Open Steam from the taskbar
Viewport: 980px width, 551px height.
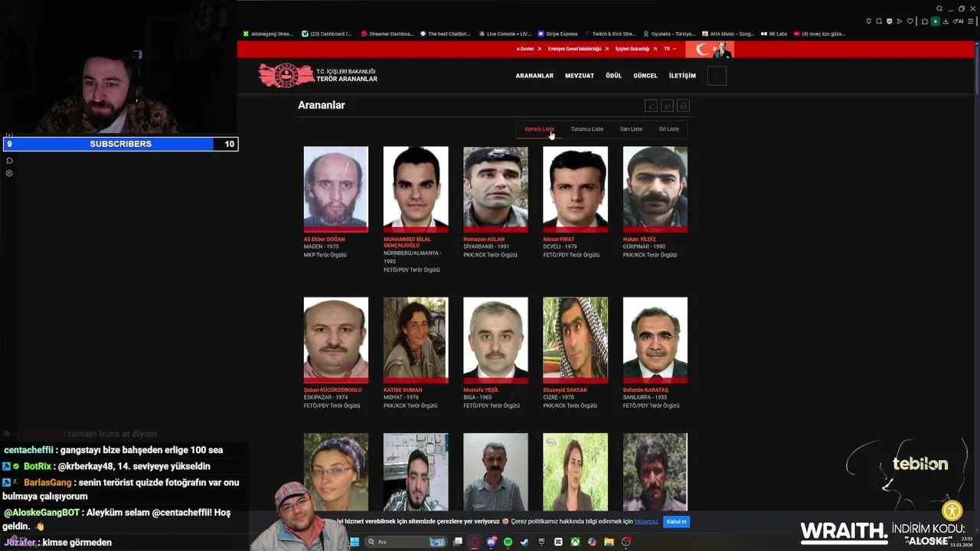click(x=524, y=542)
